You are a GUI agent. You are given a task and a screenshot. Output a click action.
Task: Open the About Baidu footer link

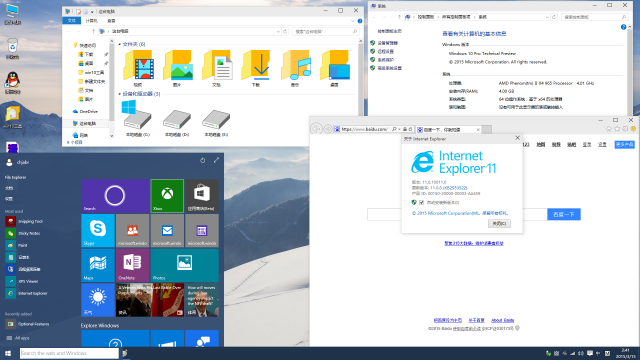pyautogui.click(x=502, y=320)
